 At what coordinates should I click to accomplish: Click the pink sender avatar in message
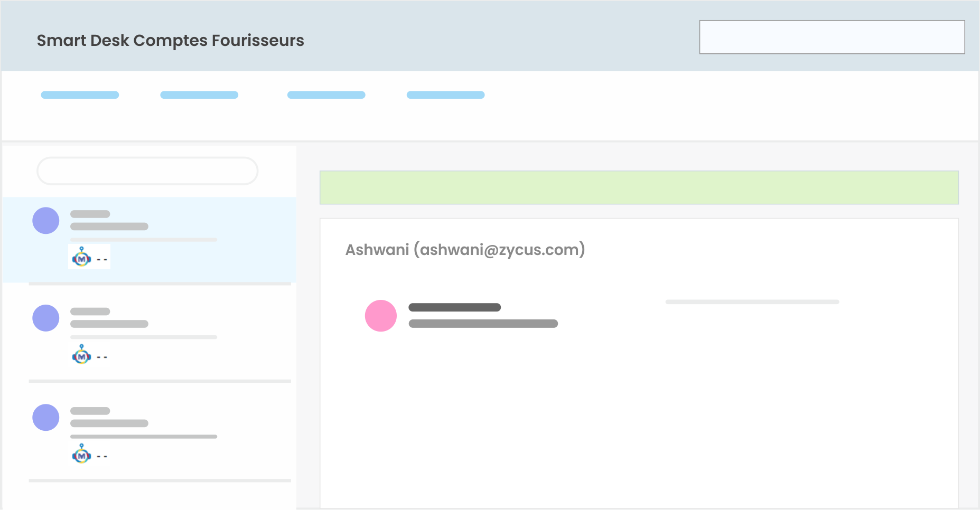coord(381,316)
